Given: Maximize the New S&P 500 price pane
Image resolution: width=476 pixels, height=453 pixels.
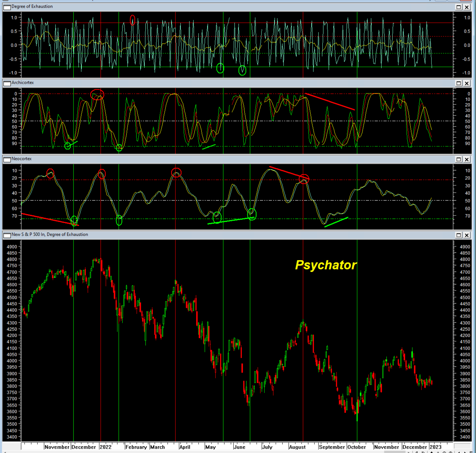Looking at the screenshot, I should tap(458, 235).
